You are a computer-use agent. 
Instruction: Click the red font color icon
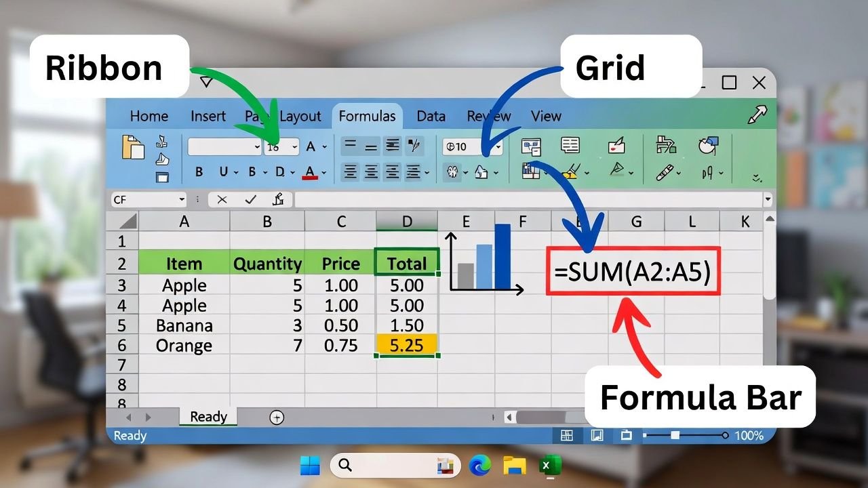click(x=310, y=172)
